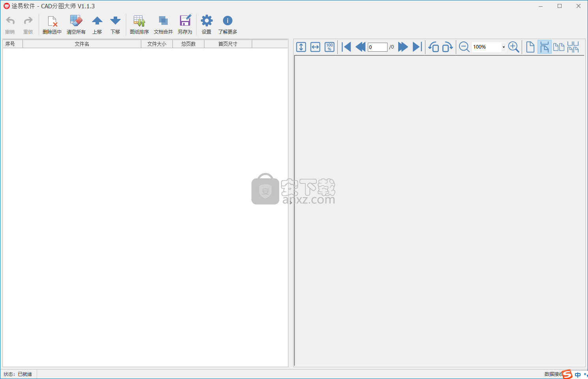
Task: Click the panel splitter collapse arrow
Action: click(x=291, y=203)
